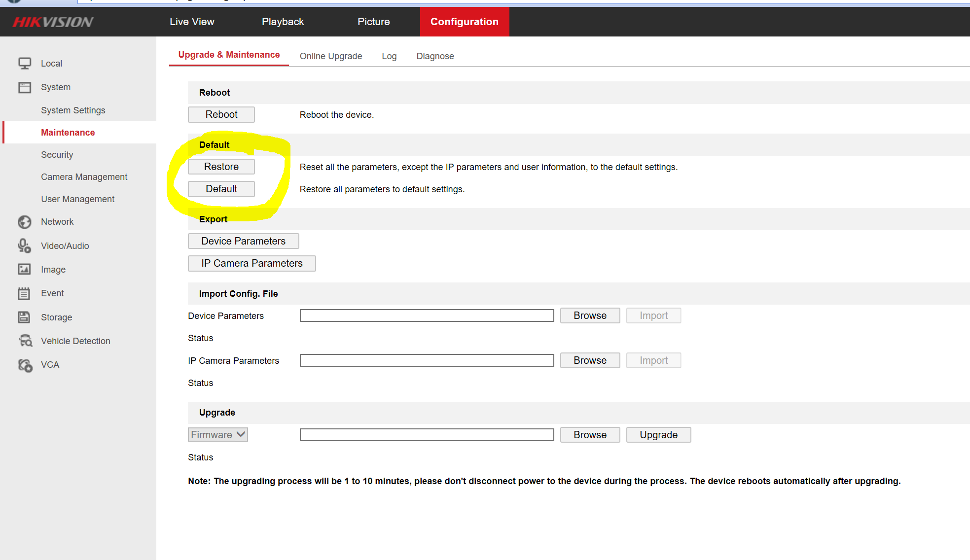Click the Image picture icon
The height and width of the screenshot is (560, 970).
tap(25, 269)
